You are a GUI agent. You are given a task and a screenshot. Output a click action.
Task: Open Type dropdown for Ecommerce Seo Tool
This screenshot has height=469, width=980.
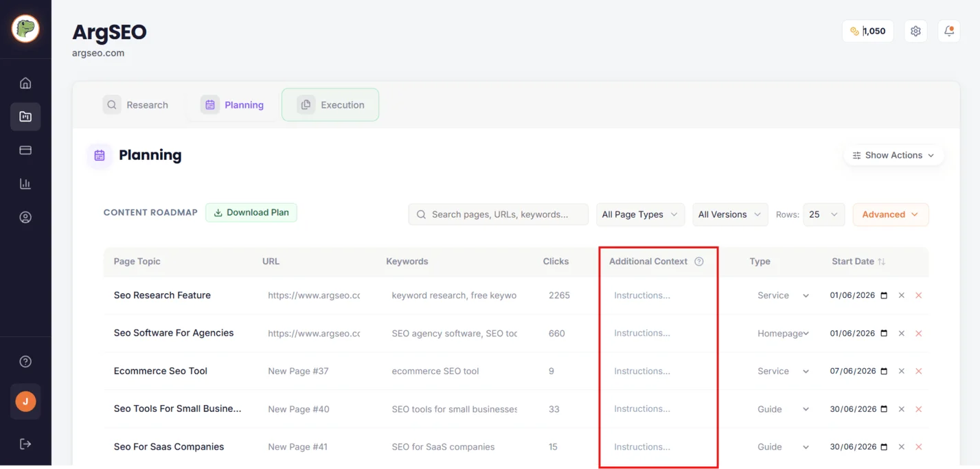tap(783, 371)
